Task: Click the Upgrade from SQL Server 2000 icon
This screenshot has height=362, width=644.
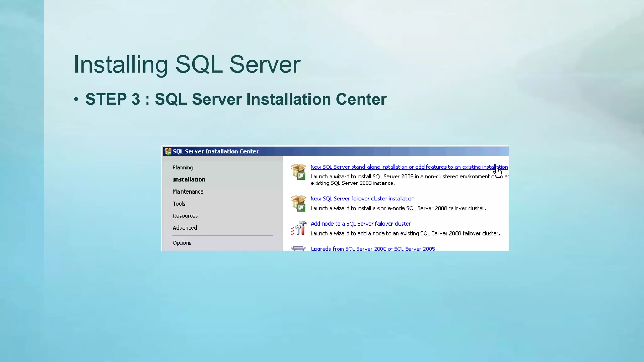Action: tap(298, 249)
